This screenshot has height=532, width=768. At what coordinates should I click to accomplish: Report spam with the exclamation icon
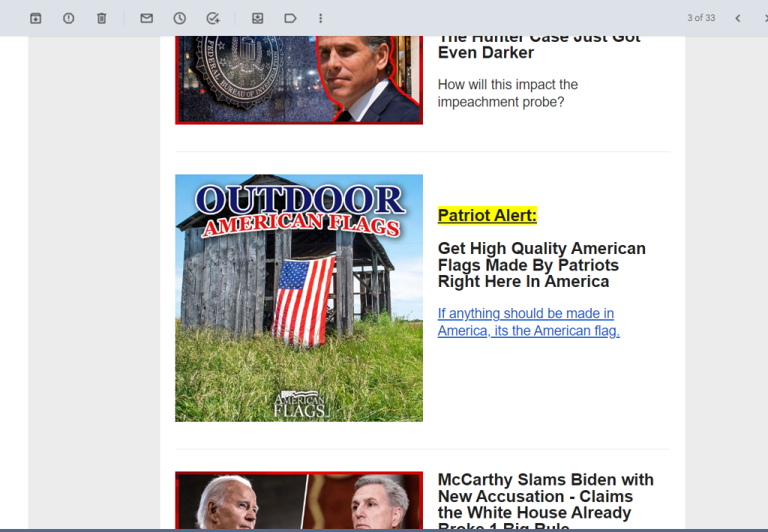(x=68, y=19)
